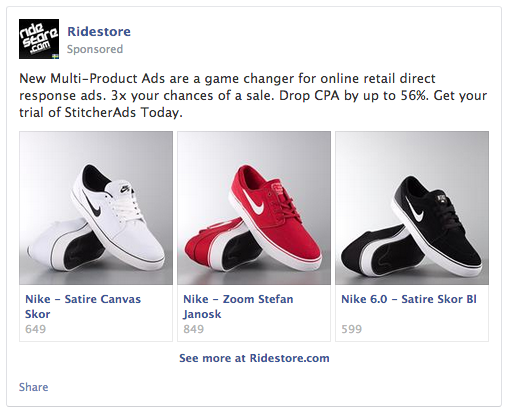Click the 649 price text

coord(35,329)
